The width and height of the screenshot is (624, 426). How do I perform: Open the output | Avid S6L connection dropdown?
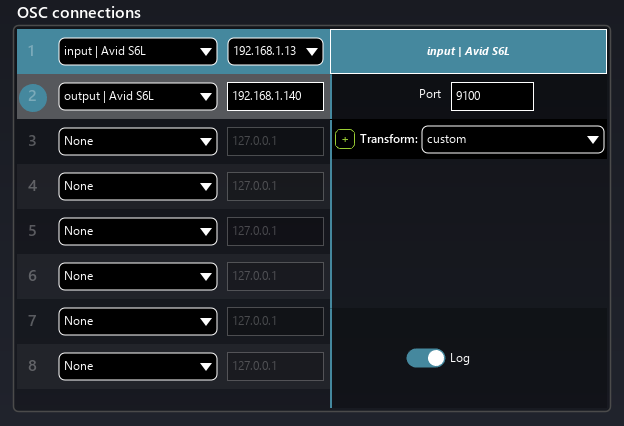click(138, 96)
